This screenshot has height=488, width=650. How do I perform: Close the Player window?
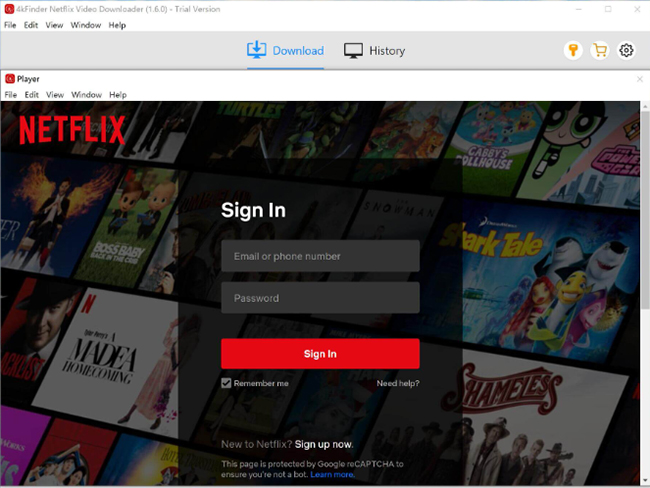[x=640, y=79]
